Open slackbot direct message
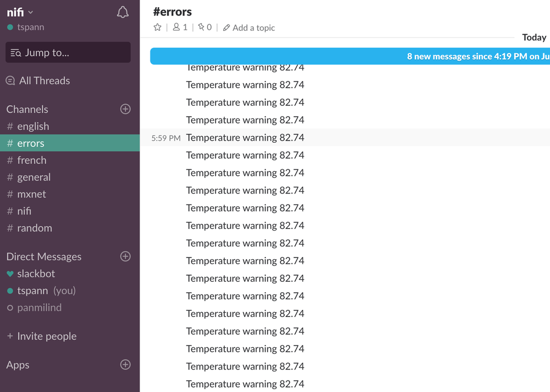Image resolution: width=550 pixels, height=392 pixels. point(36,273)
